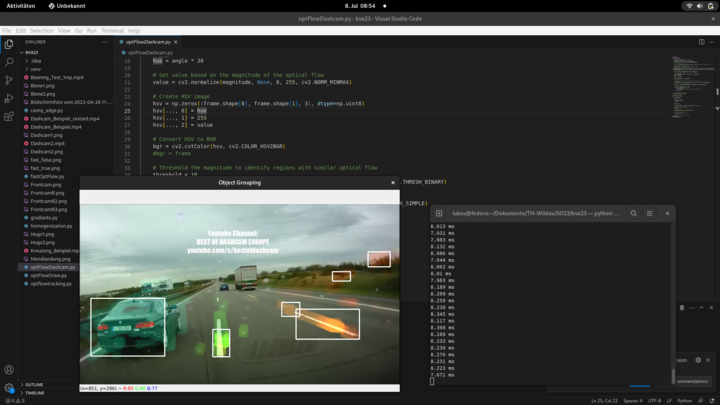
Task: Change indentation via Spaces: 4
Action: 633,401
